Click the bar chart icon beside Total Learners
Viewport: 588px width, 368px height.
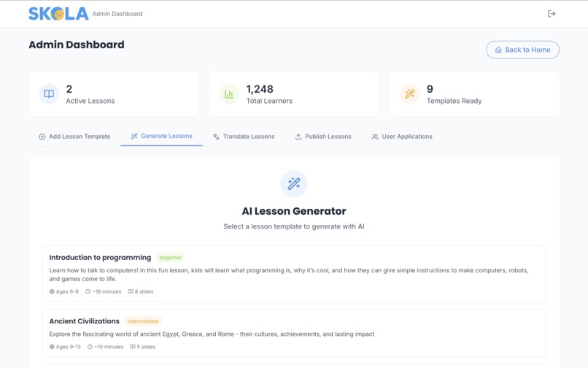[229, 94]
